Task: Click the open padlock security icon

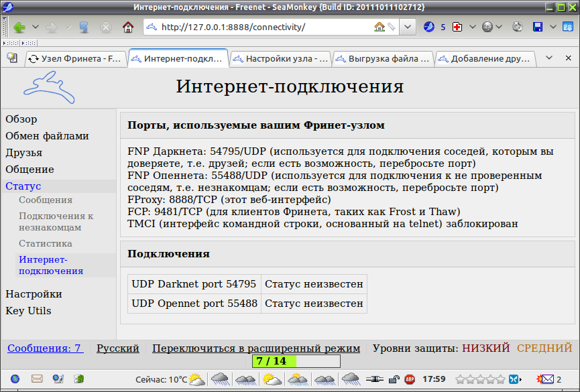Action: pos(394,379)
